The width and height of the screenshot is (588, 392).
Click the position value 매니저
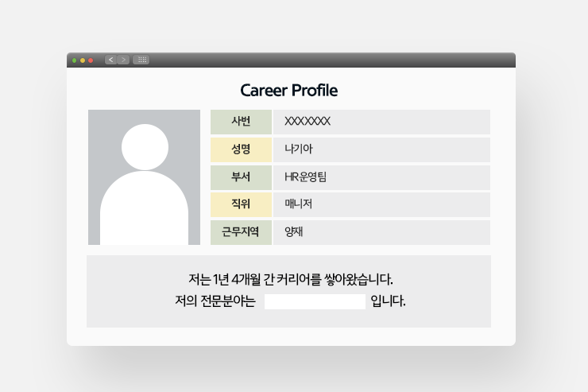point(299,204)
